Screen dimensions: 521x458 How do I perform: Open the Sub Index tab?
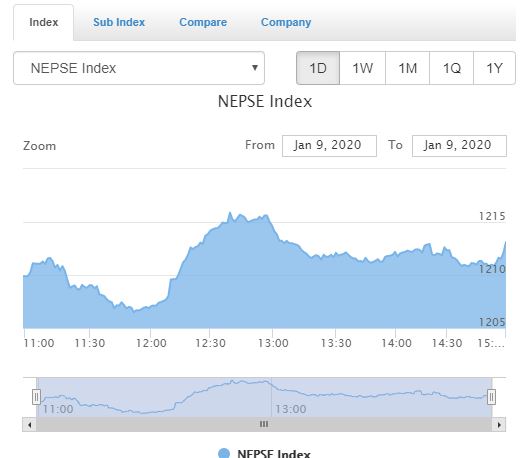coord(119,22)
